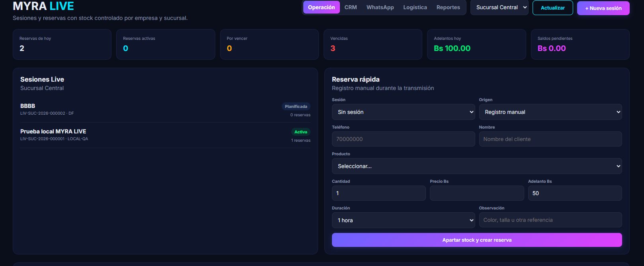Open the Reportes tab
The height and width of the screenshot is (266, 644).
tap(448, 7)
